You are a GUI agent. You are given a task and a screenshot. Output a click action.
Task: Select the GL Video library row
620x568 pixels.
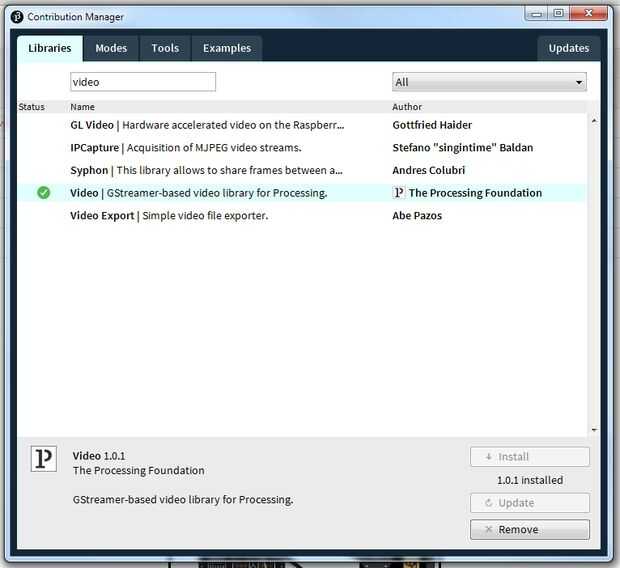point(302,125)
